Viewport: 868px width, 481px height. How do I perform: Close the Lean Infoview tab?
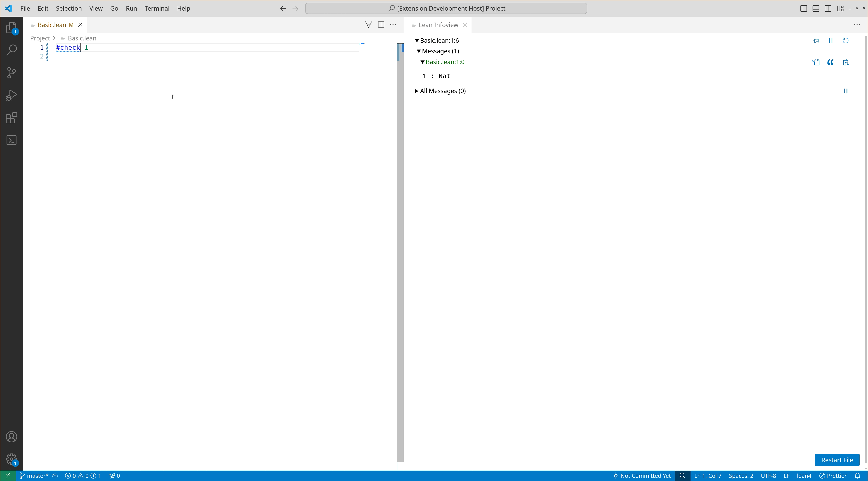[x=465, y=25]
